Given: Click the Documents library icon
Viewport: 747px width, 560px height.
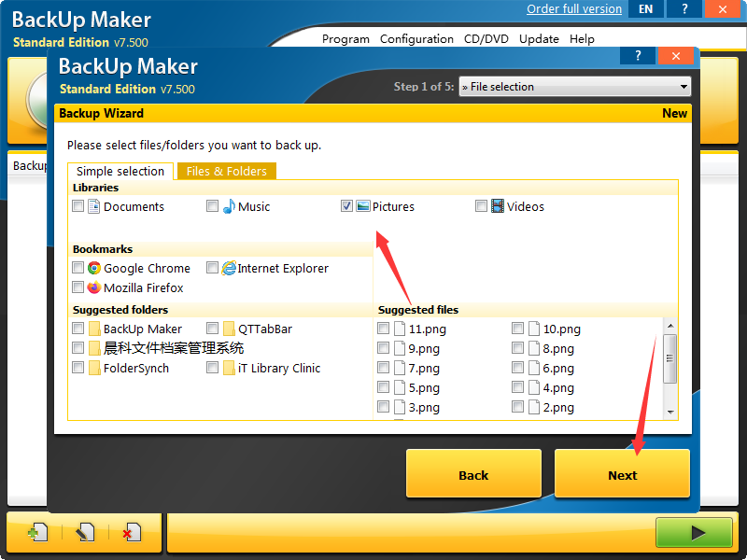Looking at the screenshot, I should [94, 206].
